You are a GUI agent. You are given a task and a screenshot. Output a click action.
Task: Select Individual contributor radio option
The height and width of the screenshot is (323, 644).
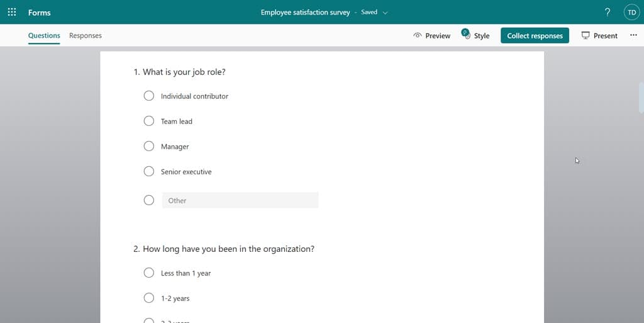pos(148,96)
